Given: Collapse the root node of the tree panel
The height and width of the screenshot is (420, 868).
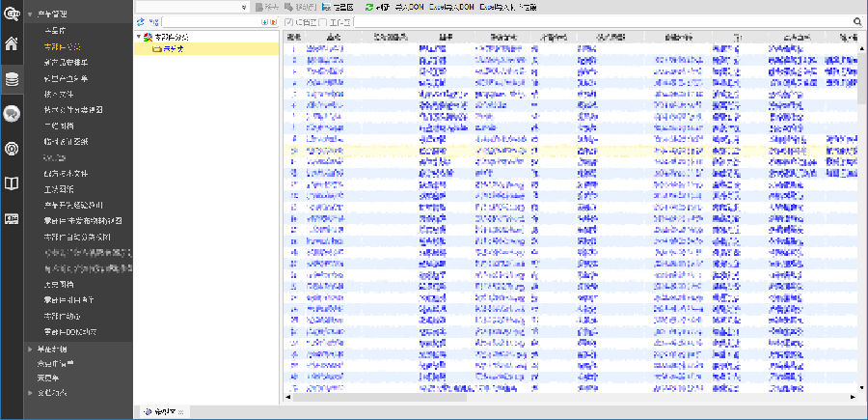Looking at the screenshot, I should [x=138, y=36].
